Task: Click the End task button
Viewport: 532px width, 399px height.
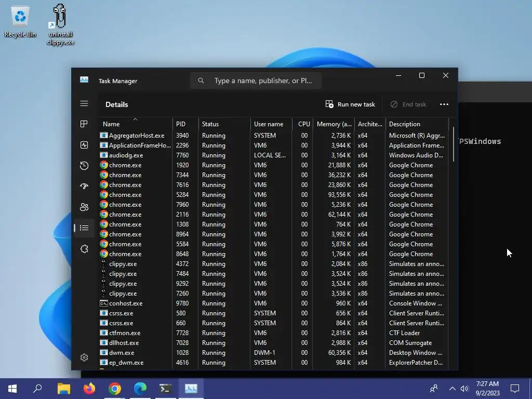Action: pyautogui.click(x=408, y=104)
